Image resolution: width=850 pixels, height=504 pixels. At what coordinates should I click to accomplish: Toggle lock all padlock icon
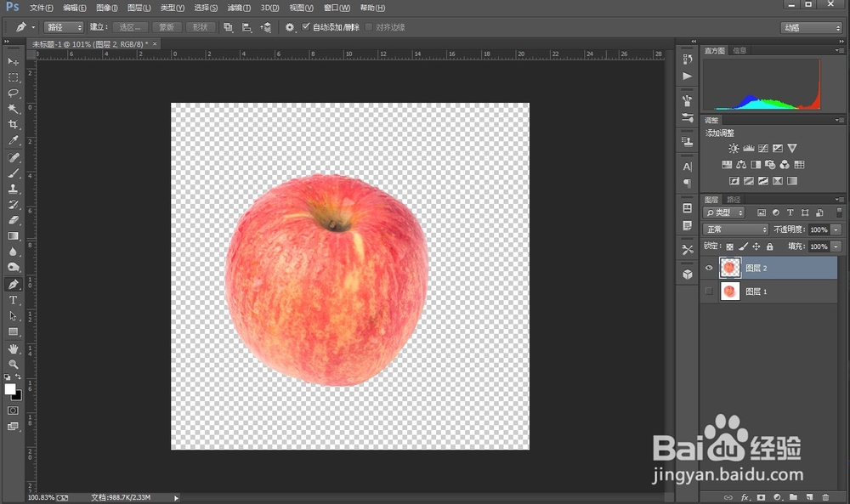[770, 246]
